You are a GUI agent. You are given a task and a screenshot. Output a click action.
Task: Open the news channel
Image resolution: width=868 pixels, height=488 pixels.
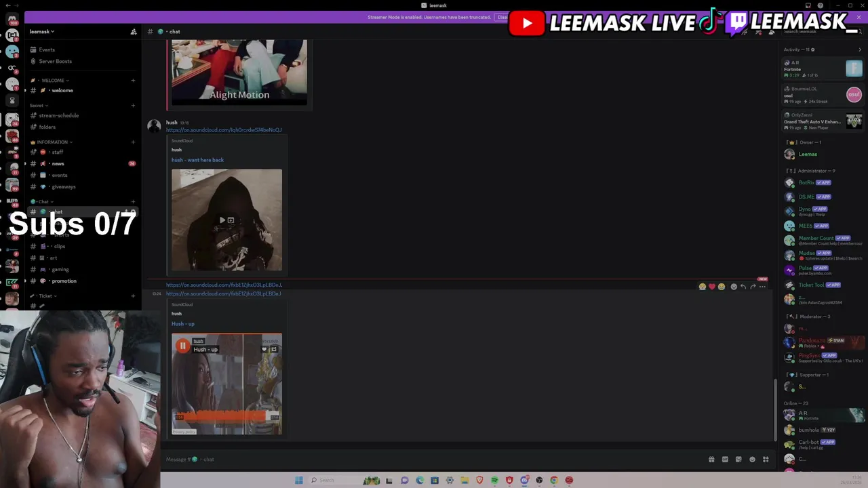click(83, 163)
